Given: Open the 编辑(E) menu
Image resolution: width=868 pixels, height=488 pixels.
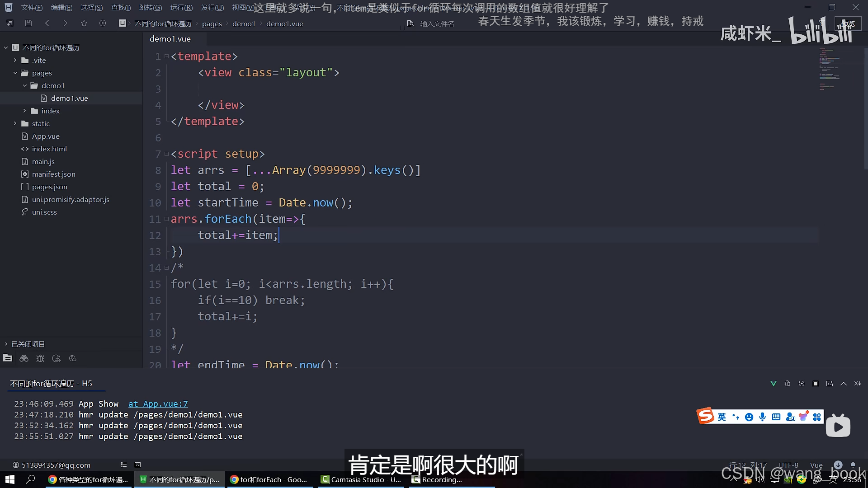Looking at the screenshot, I should tap(61, 8).
